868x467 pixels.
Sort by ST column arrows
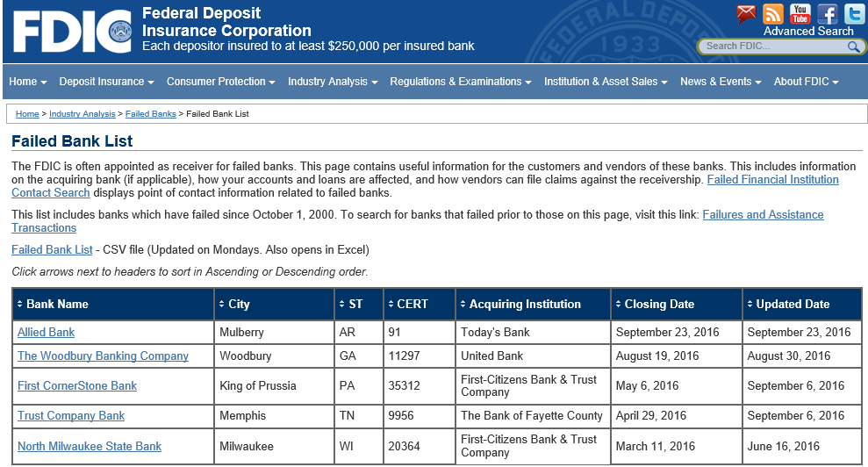[342, 304]
